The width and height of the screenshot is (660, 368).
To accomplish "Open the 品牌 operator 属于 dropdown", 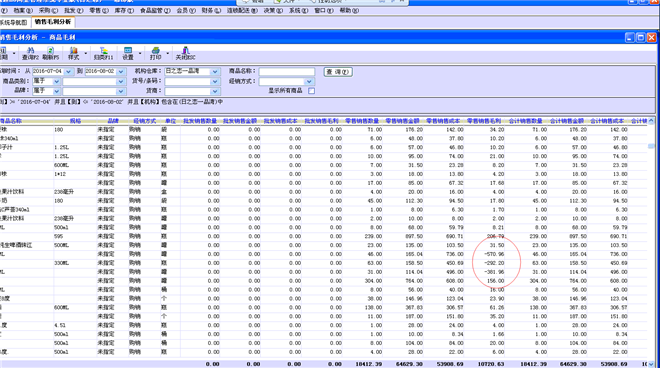I will (57, 91).
